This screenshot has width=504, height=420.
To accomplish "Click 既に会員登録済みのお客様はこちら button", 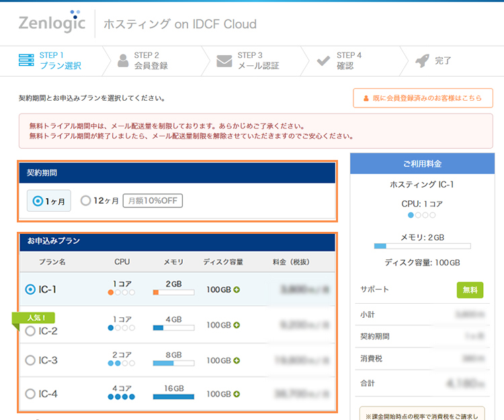I will pyautogui.click(x=423, y=98).
